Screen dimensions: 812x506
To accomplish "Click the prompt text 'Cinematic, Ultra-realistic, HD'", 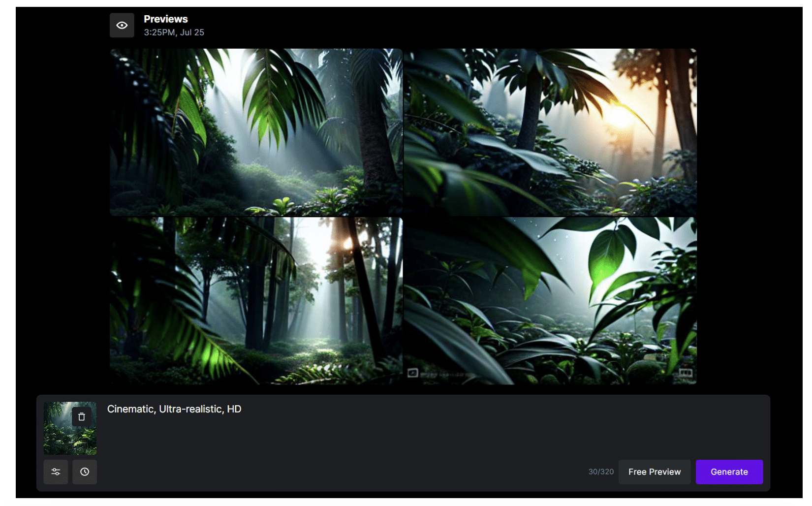I will pyautogui.click(x=174, y=409).
